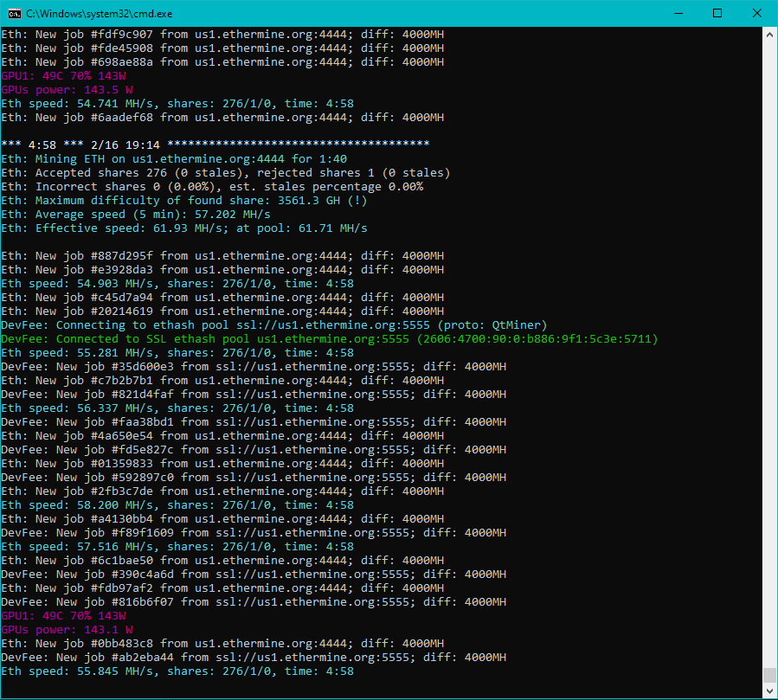The height and width of the screenshot is (700, 778).
Task: Click DevFee job #592897c0 line
Action: coord(254,478)
